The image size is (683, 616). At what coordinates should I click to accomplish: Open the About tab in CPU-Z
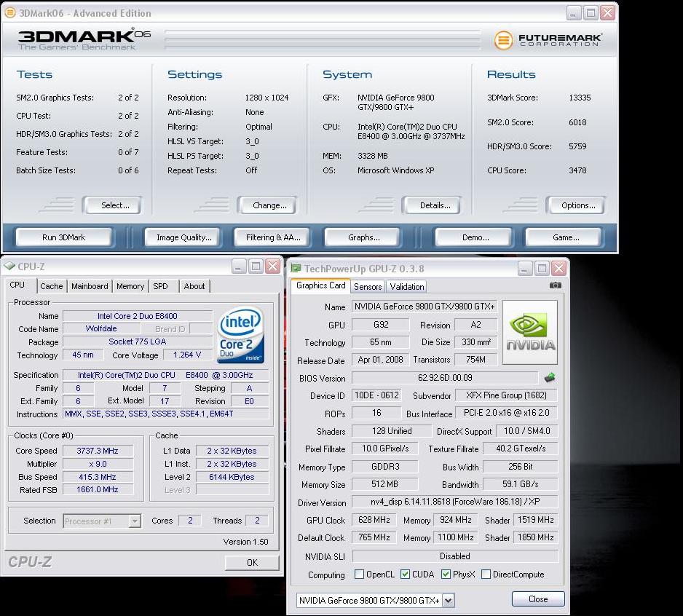click(x=194, y=286)
